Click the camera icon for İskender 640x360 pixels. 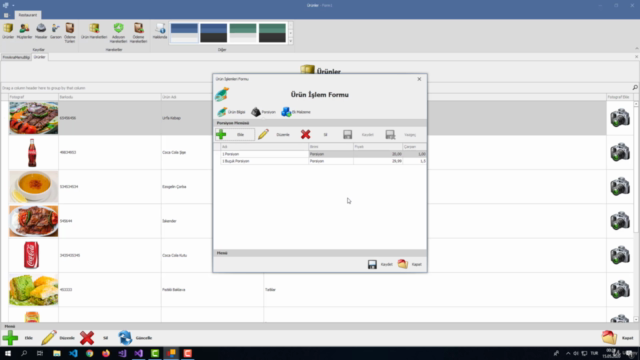point(620,221)
